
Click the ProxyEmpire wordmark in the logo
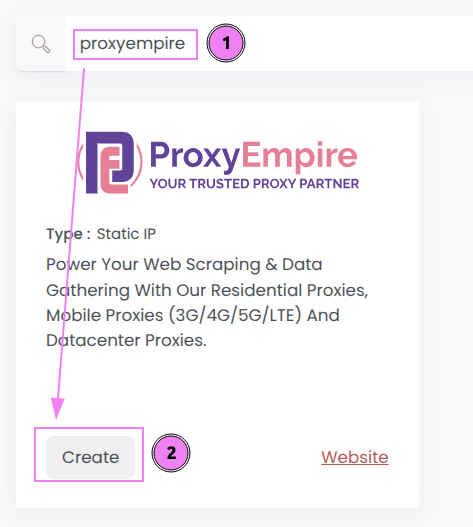(253, 157)
